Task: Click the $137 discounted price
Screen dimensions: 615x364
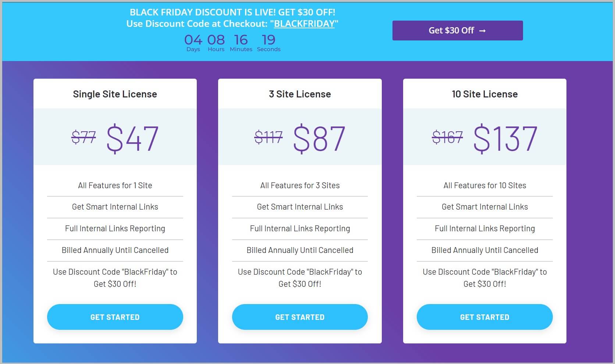Action: pos(505,139)
